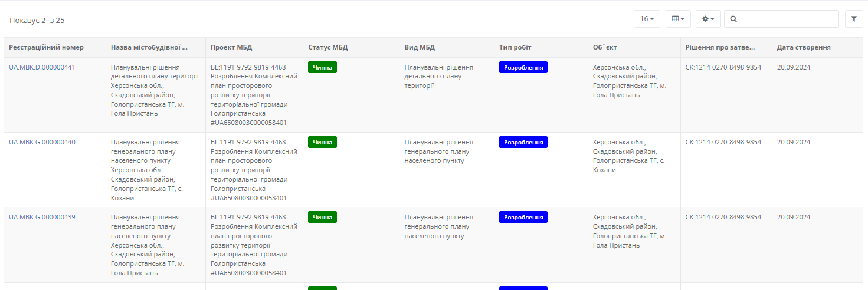The height and width of the screenshot is (290, 868).
Task: Open the gear settings dropdown
Action: click(708, 19)
